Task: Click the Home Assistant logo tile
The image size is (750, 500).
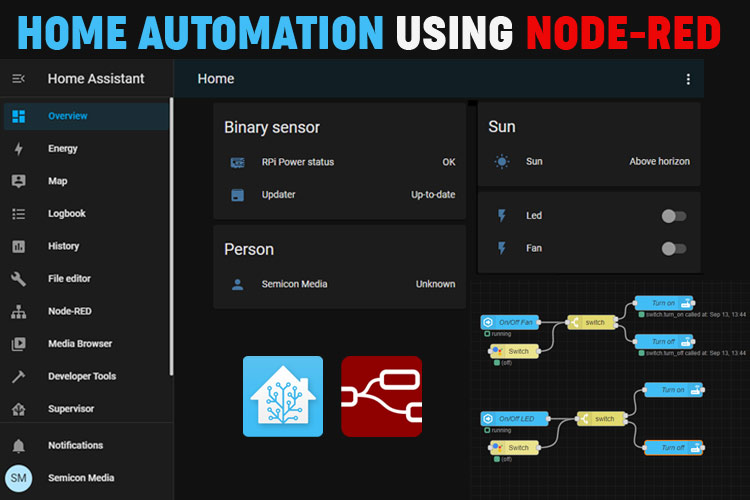Action: coord(283,396)
